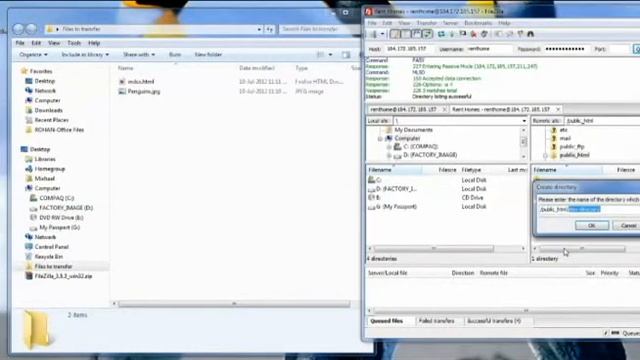Open the Organize dropdown in Explorer
The height and width of the screenshot is (360, 640).
point(33,54)
